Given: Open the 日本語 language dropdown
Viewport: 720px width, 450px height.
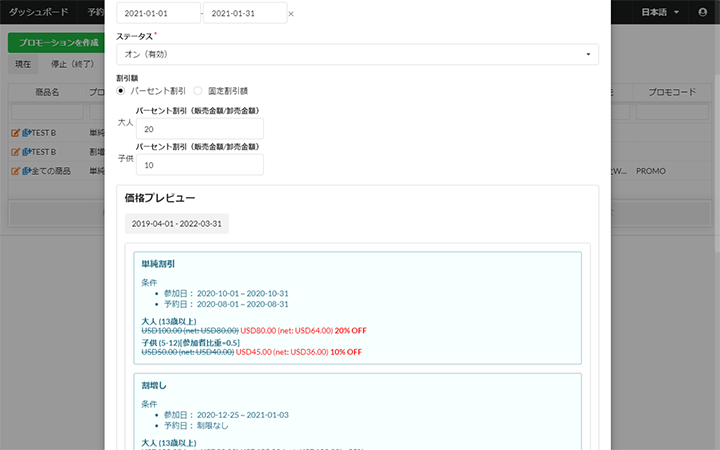Looking at the screenshot, I should click(660, 12).
